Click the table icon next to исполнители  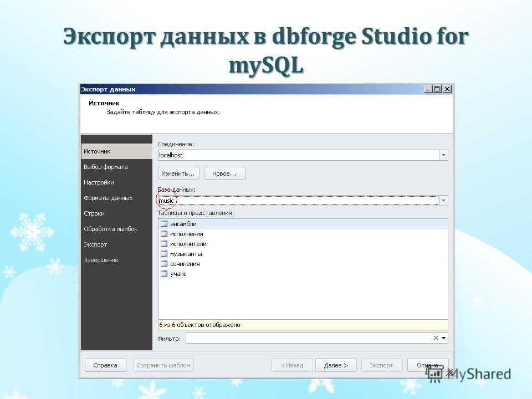[164, 244]
